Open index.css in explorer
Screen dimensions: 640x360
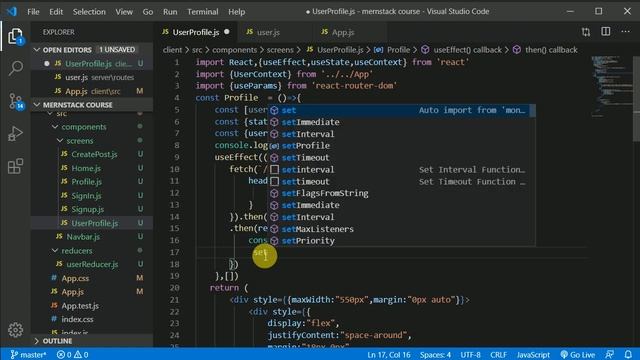(x=77, y=319)
